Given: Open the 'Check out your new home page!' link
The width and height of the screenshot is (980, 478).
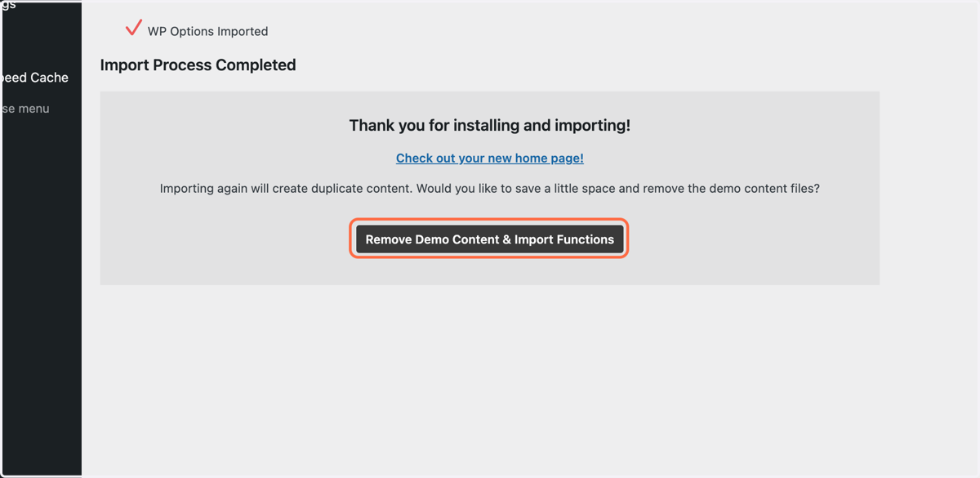Looking at the screenshot, I should click(x=490, y=159).
